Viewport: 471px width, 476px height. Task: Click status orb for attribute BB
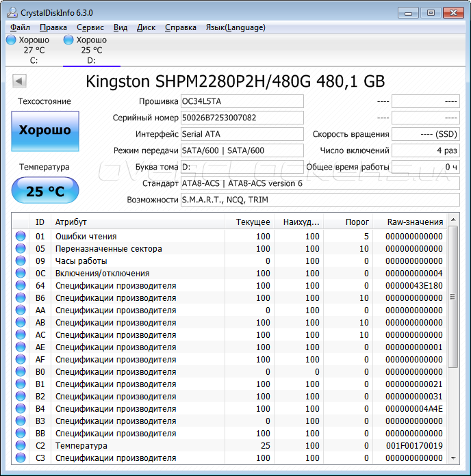point(21,433)
